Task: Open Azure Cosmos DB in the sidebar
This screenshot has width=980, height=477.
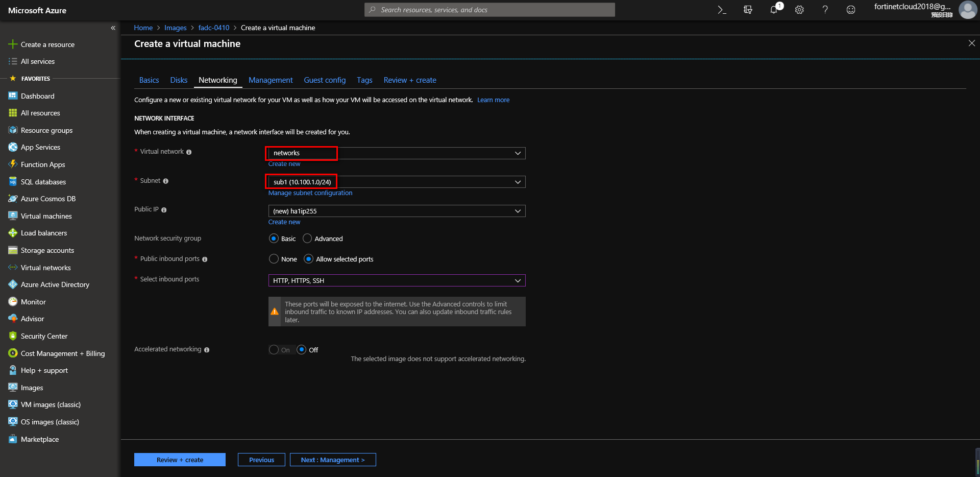Action: (x=48, y=198)
